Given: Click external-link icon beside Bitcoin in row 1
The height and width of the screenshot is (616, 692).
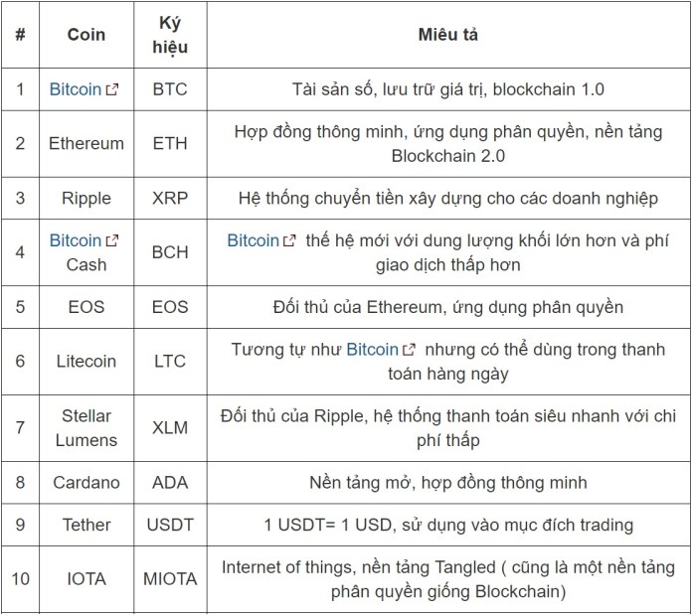Looking at the screenshot, I should [112, 90].
